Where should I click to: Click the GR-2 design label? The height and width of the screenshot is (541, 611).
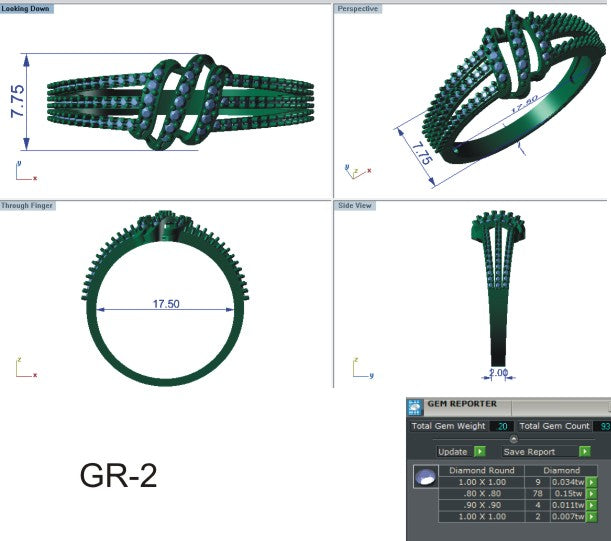pos(118,475)
